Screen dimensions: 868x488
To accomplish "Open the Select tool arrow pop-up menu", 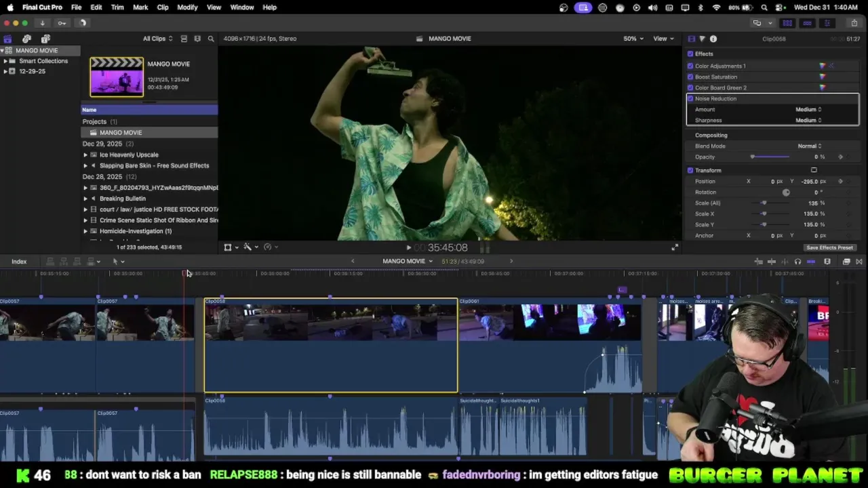I will [x=118, y=262].
